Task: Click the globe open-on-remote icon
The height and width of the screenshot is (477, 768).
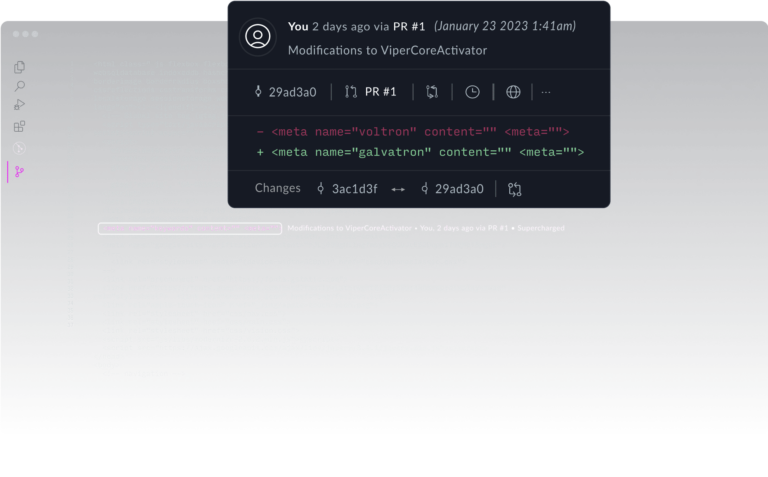Action: (513, 92)
